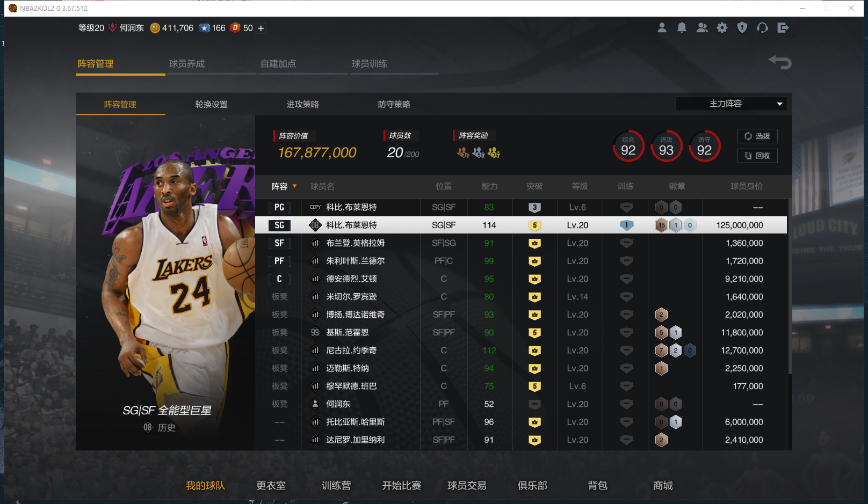The width and height of the screenshot is (868, 504).
Task: Click breakthrough badge for 科比.布莱恩特 SG row
Action: point(534,225)
